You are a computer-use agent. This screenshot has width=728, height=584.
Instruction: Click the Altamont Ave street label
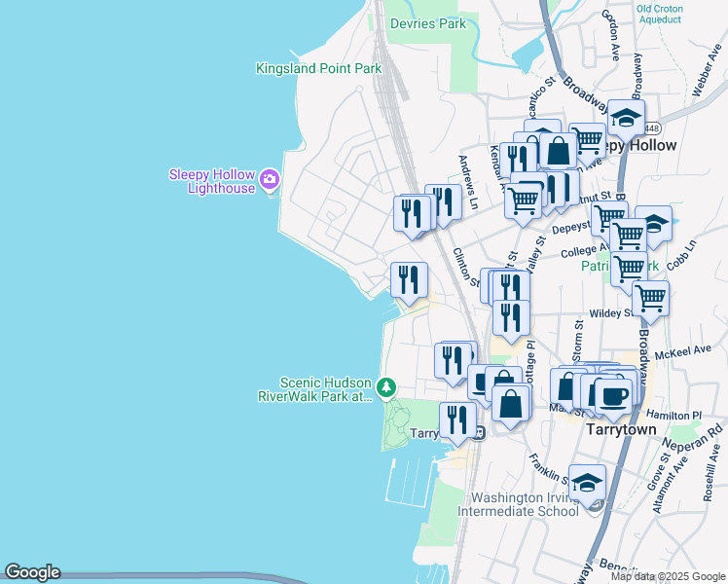coord(671,485)
